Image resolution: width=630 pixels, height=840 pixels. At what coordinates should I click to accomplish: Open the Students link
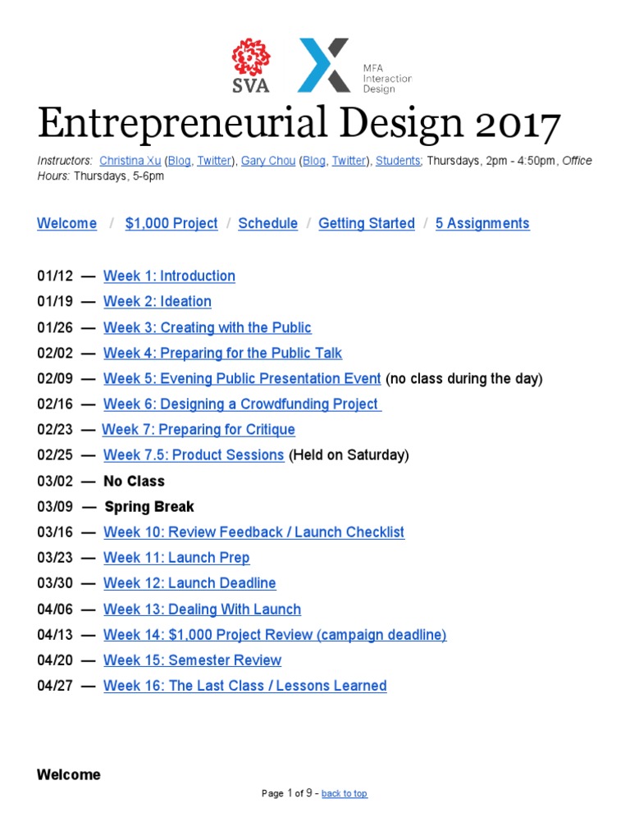point(399,161)
